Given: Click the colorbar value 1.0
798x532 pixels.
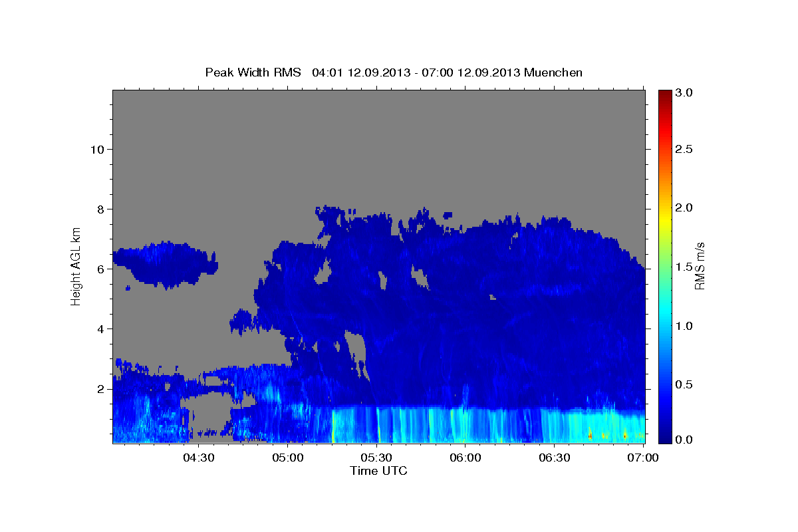Looking at the screenshot, I should (684, 326).
